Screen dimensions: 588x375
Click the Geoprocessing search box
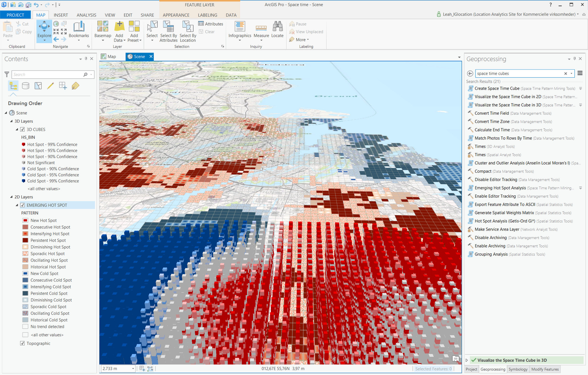pyautogui.click(x=520, y=73)
